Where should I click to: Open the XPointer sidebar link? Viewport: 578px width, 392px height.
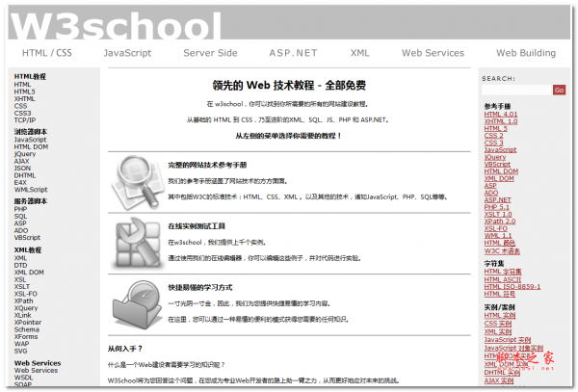pyautogui.click(x=28, y=323)
